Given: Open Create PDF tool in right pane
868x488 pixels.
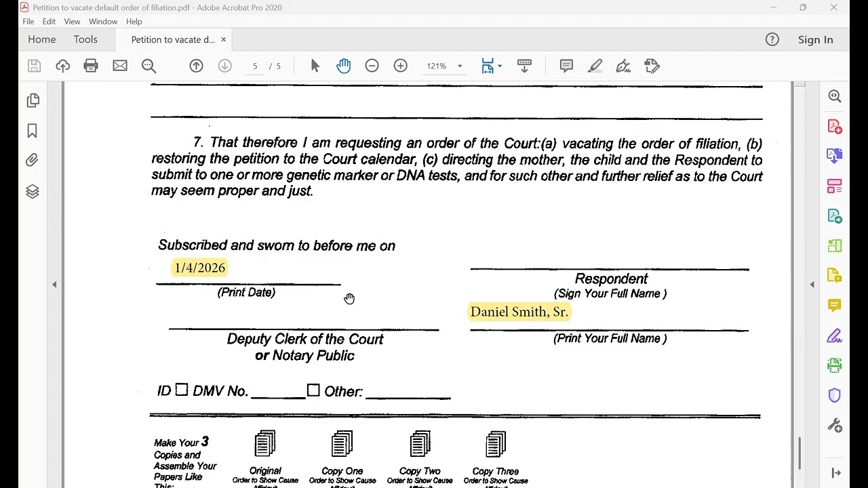Looking at the screenshot, I should coord(835,126).
